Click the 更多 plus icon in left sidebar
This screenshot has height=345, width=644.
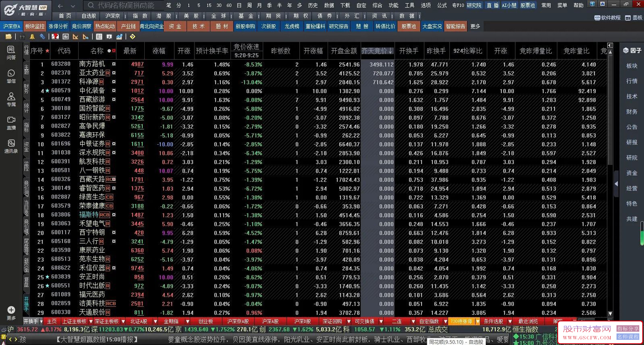[11, 313]
